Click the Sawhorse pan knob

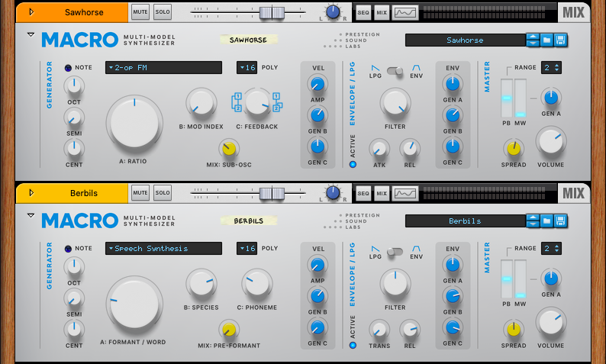pos(333,12)
